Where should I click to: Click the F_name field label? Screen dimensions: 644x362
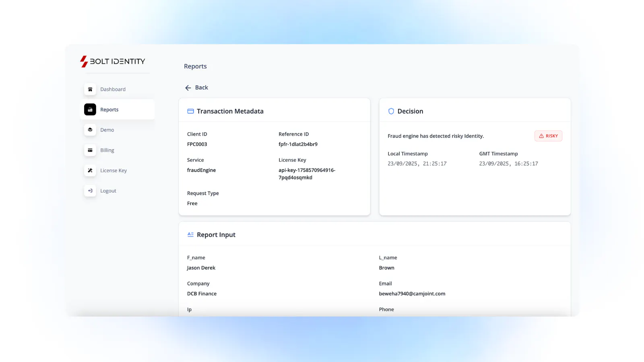click(196, 258)
